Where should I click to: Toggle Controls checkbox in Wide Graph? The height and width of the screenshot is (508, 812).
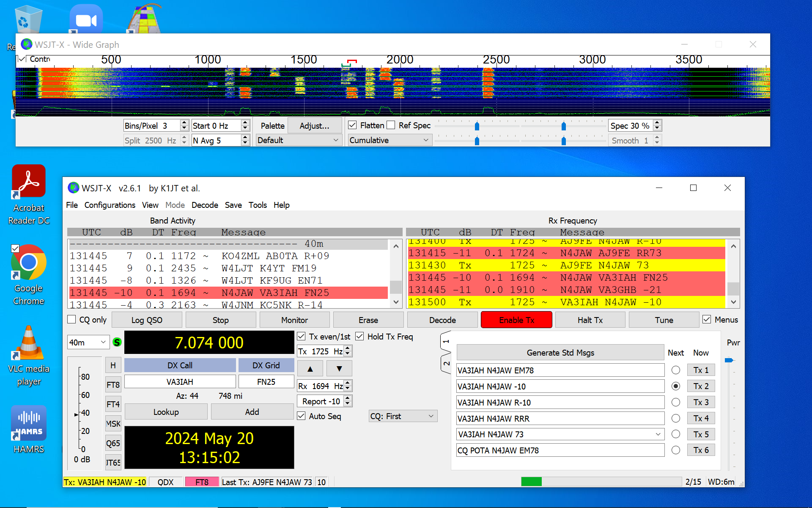pyautogui.click(x=22, y=59)
